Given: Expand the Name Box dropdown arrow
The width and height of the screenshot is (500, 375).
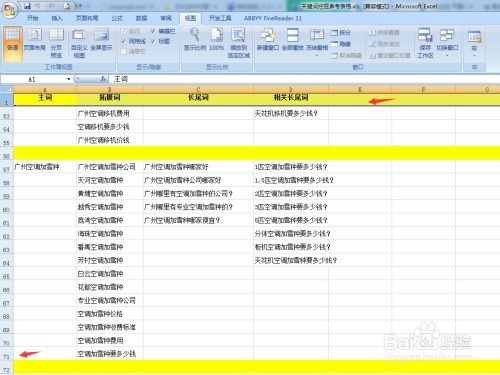Looking at the screenshot, I should [x=69, y=79].
